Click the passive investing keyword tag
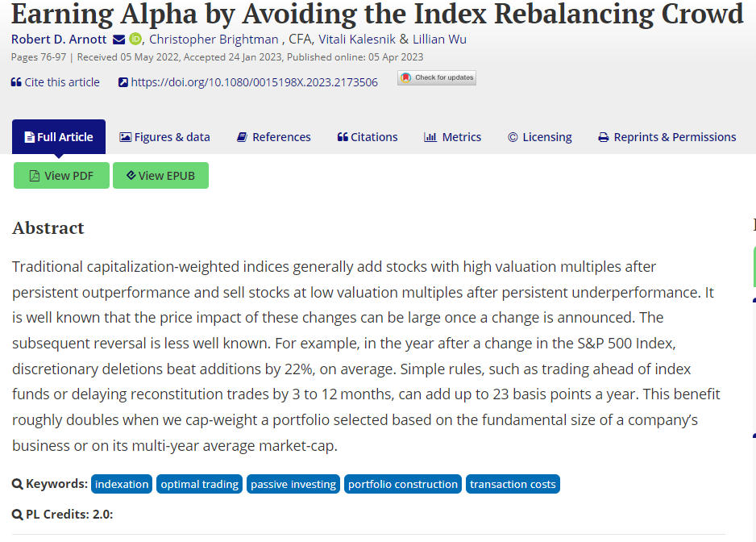756x542 pixels. (x=293, y=484)
